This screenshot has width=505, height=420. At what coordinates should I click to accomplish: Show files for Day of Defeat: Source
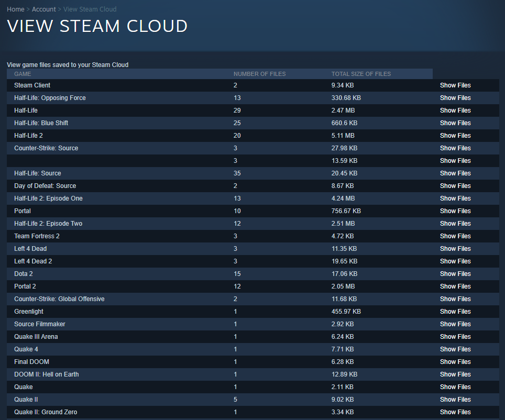(455, 185)
